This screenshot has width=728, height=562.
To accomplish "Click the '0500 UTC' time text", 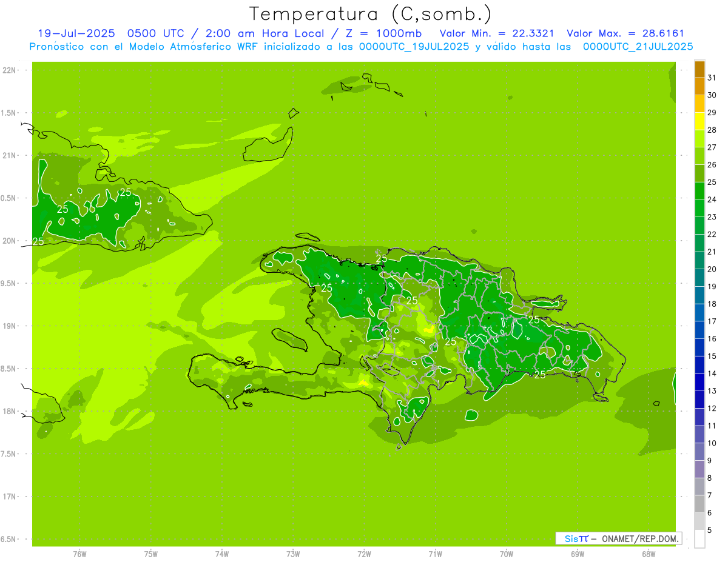I will coord(155,33).
